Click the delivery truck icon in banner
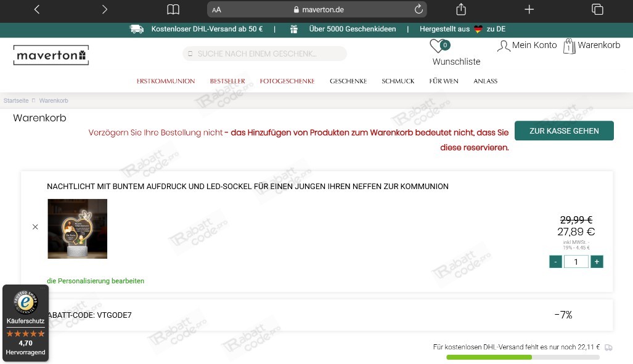Image resolution: width=633 pixels, height=364 pixels. (x=136, y=29)
